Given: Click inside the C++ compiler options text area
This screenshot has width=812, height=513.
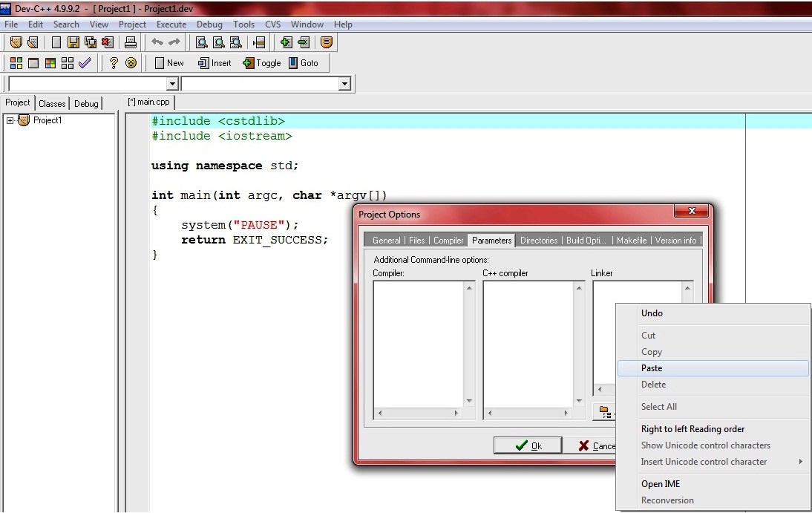Looking at the screenshot, I should point(528,344).
